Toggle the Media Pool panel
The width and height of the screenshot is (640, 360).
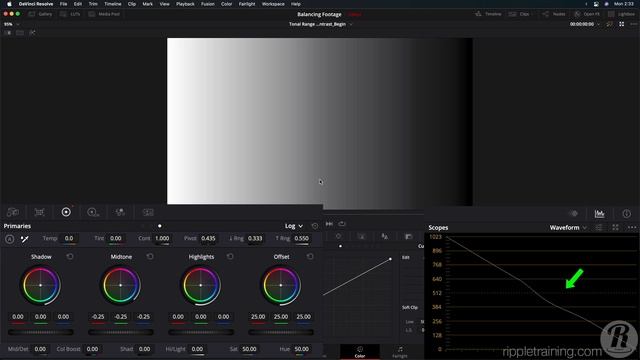104,14
